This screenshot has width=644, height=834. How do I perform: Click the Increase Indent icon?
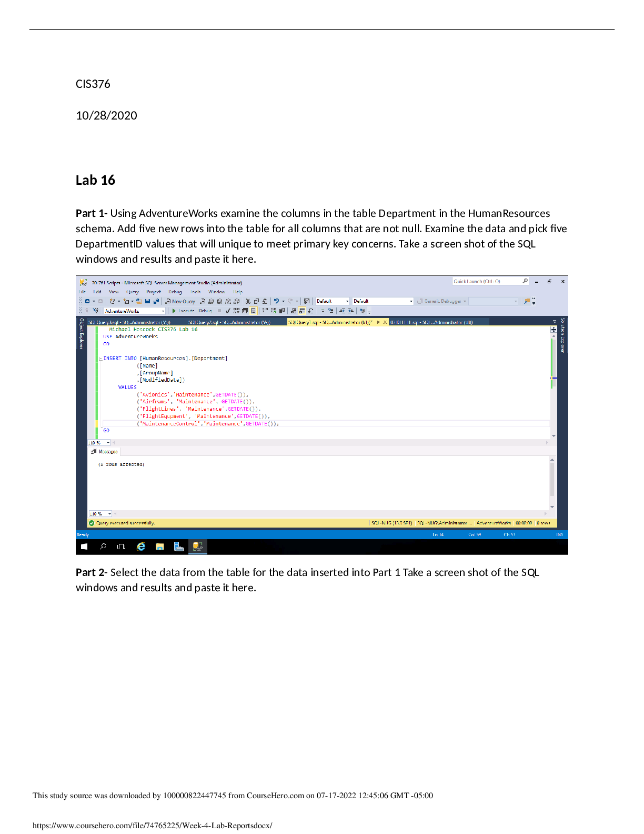coord(350,311)
